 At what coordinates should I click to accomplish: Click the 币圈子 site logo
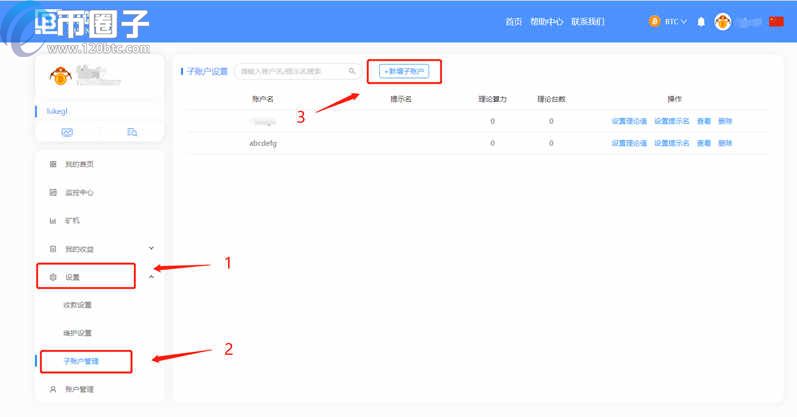(x=91, y=25)
